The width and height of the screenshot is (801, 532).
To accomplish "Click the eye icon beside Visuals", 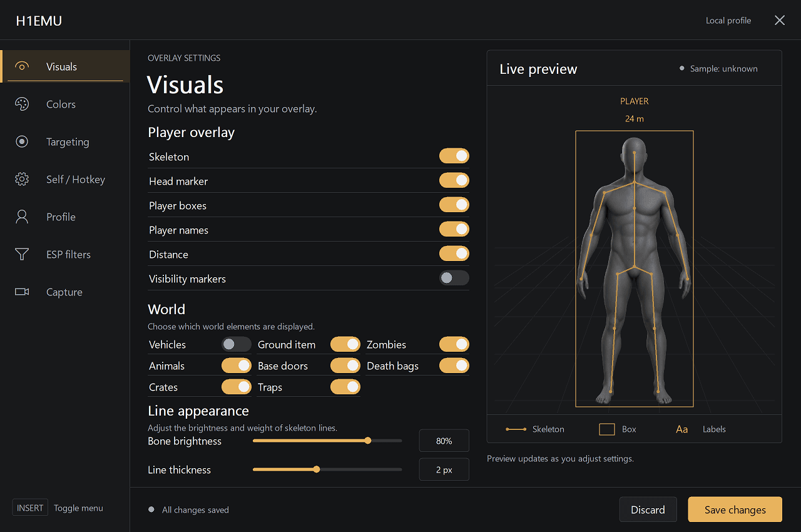I will [22, 66].
